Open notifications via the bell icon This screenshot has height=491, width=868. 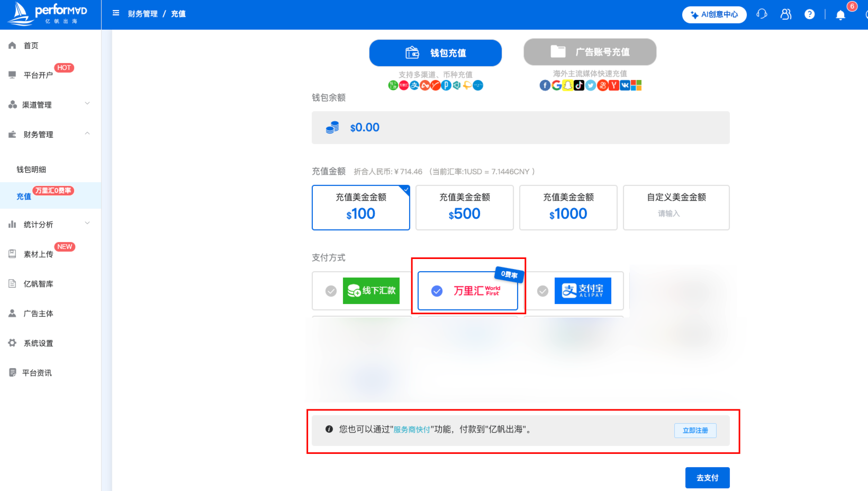839,15
